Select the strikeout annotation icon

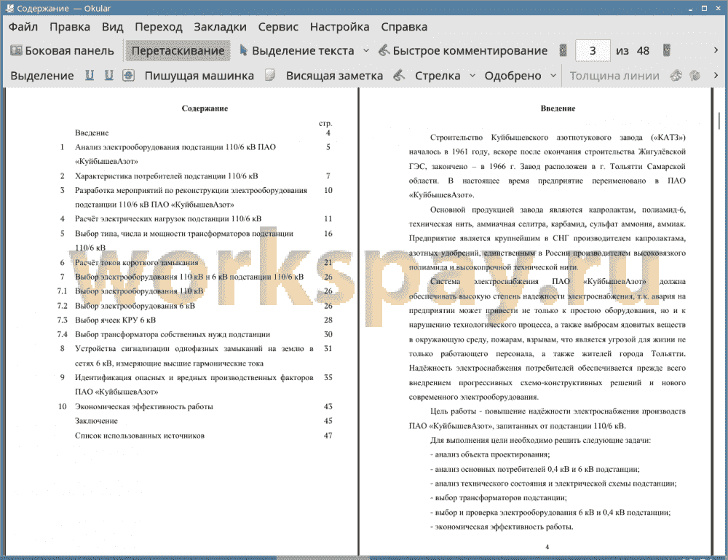click(x=129, y=75)
